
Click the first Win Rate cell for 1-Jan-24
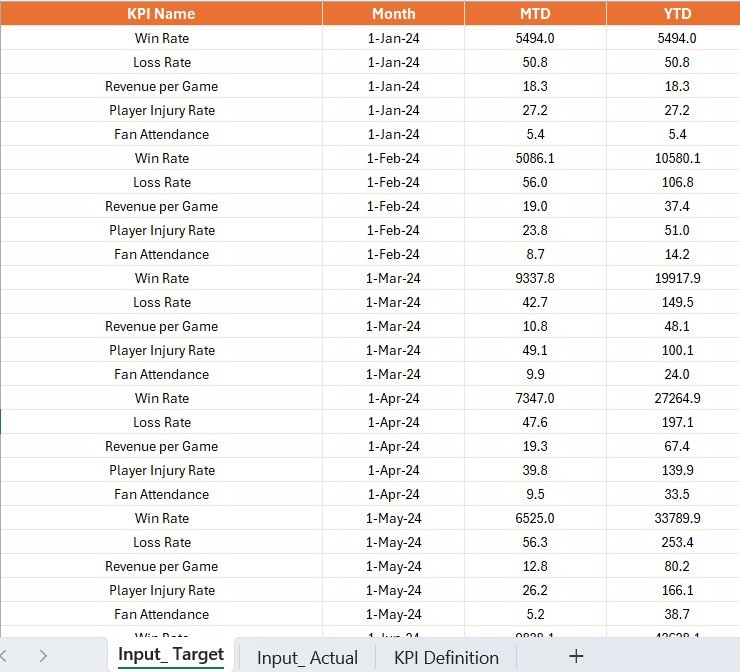[x=161, y=38]
